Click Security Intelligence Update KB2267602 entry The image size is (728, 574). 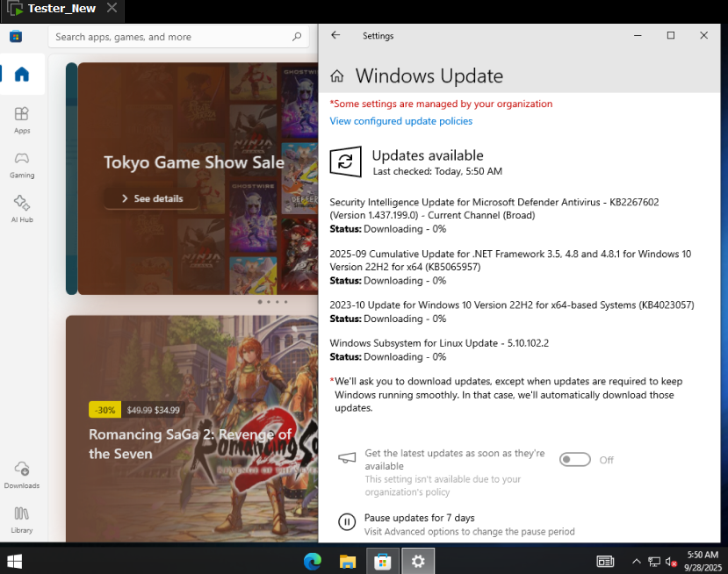[494, 215]
